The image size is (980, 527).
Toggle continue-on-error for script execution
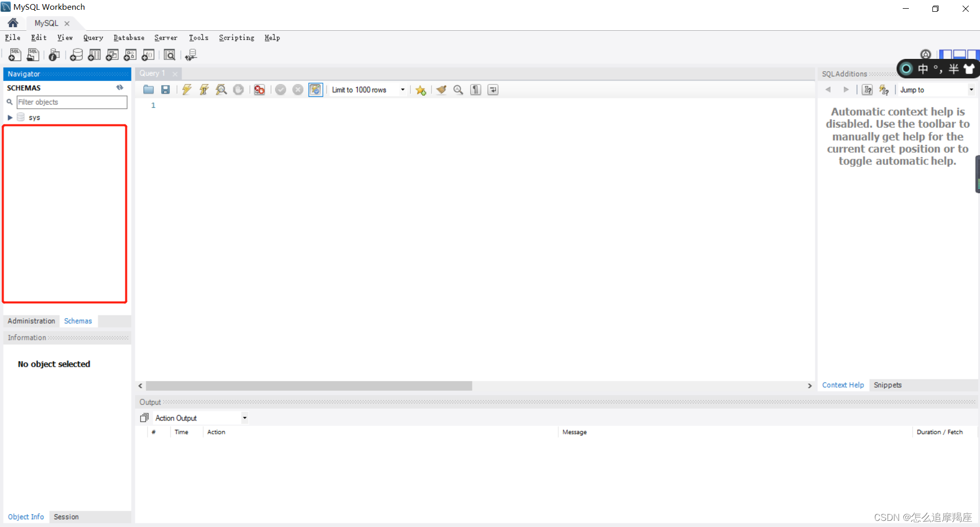coord(259,90)
